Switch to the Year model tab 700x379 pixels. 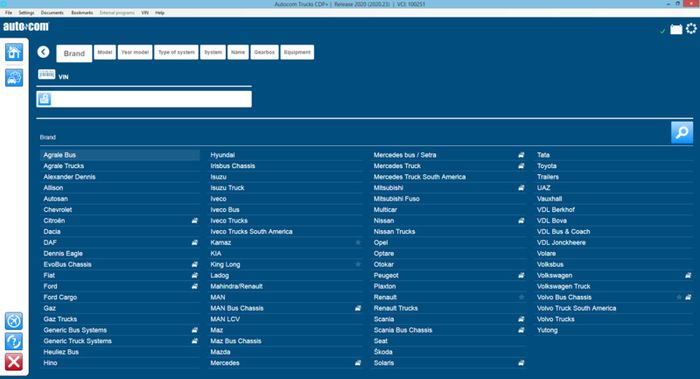[135, 52]
